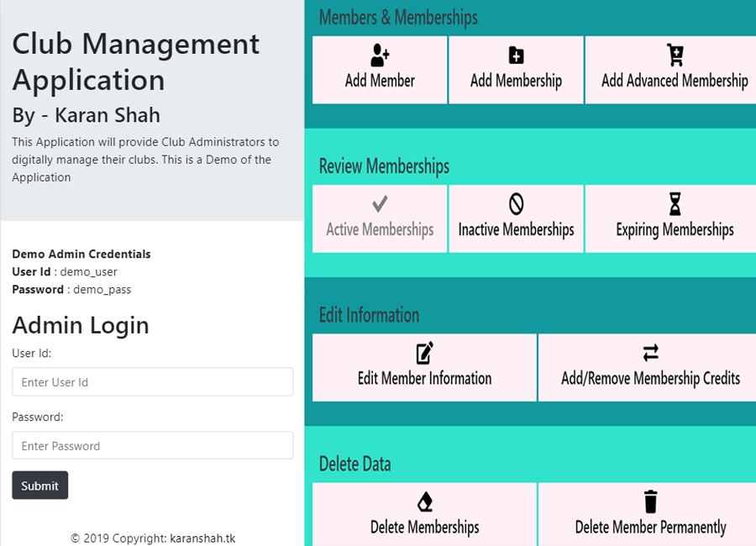Click the Delete Memberships ink-drop icon
Screen dimensions: 756x546
[x=424, y=499]
